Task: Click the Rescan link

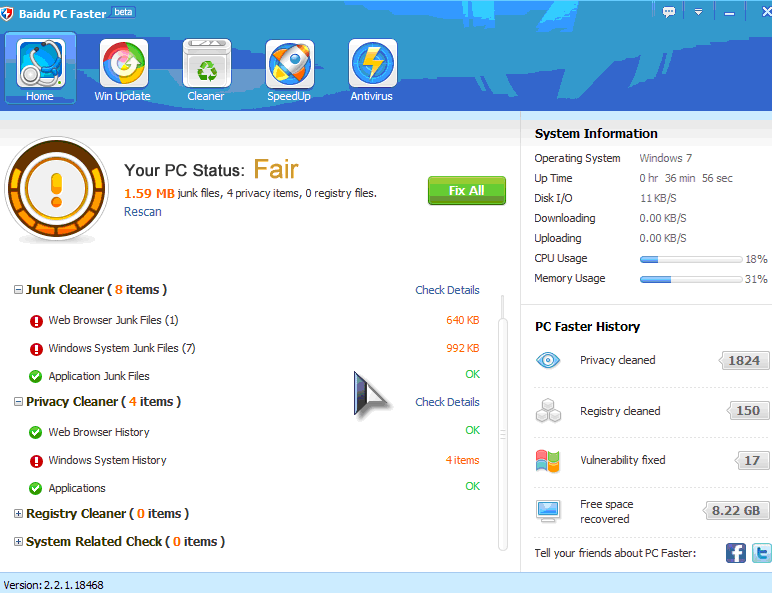Action: click(143, 212)
